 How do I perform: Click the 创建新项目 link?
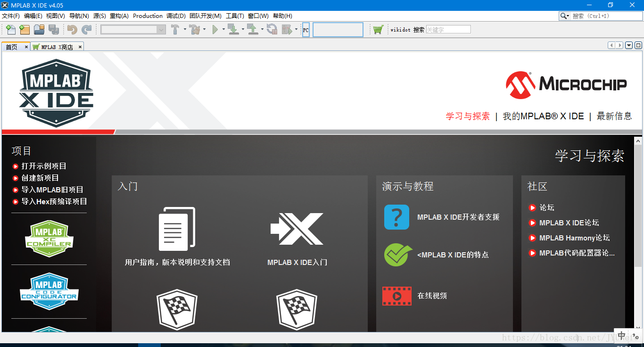[40, 178]
